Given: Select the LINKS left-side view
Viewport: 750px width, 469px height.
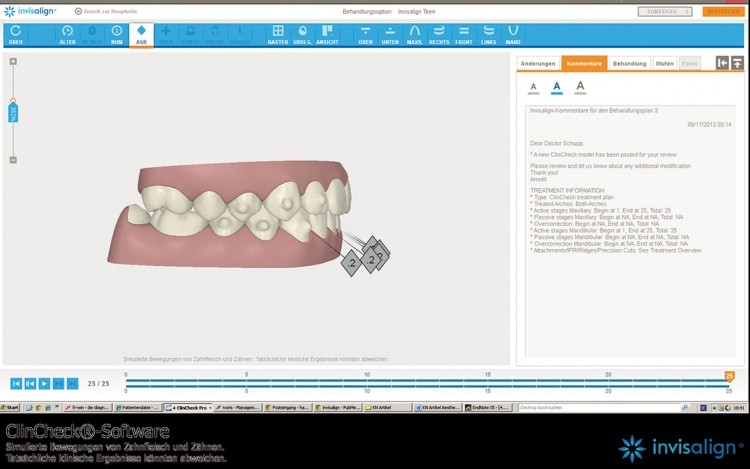Looking at the screenshot, I should [x=488, y=32].
